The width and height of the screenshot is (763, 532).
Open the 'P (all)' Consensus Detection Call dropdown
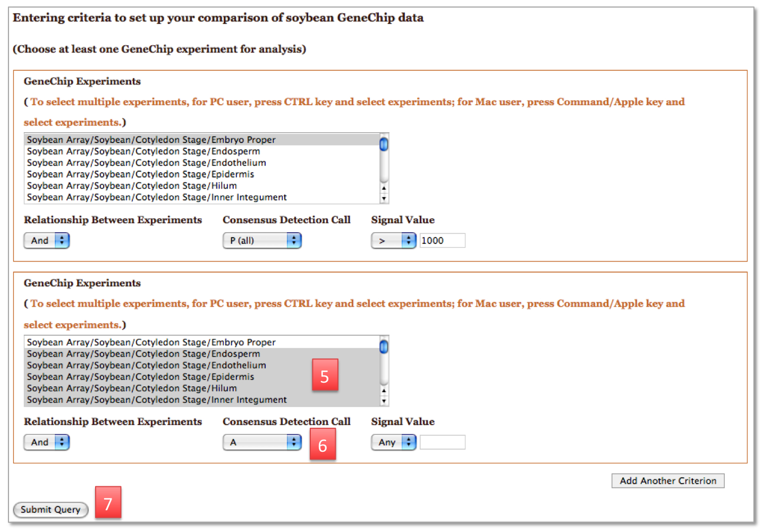tap(262, 241)
